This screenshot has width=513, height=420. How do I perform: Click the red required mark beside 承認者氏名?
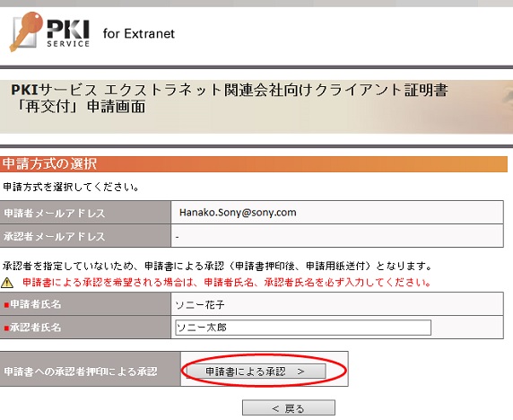click(6, 328)
